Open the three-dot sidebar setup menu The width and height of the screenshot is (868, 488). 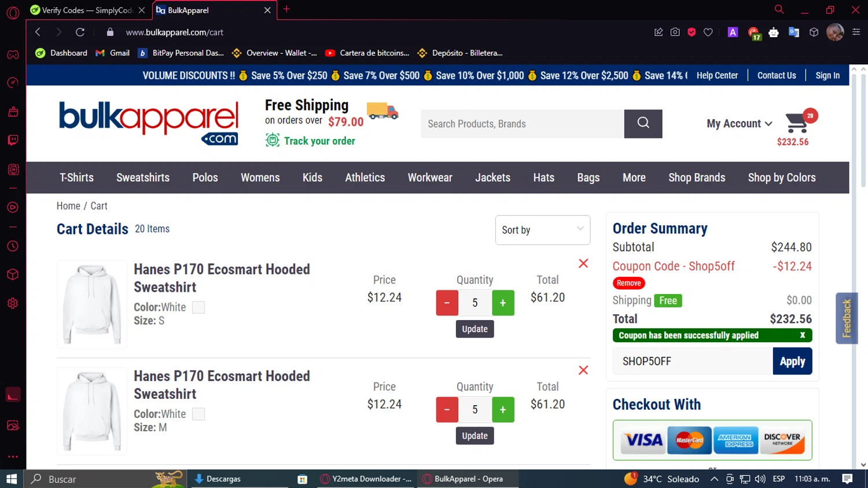(x=13, y=456)
